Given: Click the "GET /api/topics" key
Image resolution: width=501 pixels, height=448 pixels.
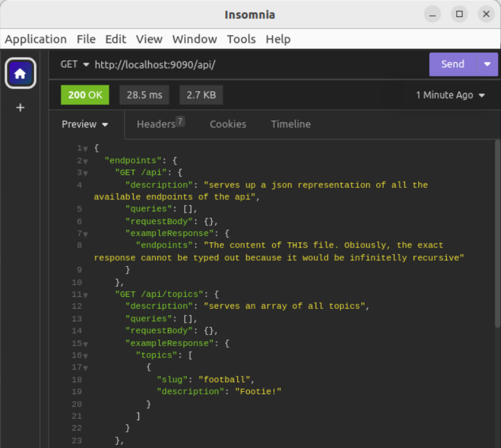Looking at the screenshot, I should point(159,294).
